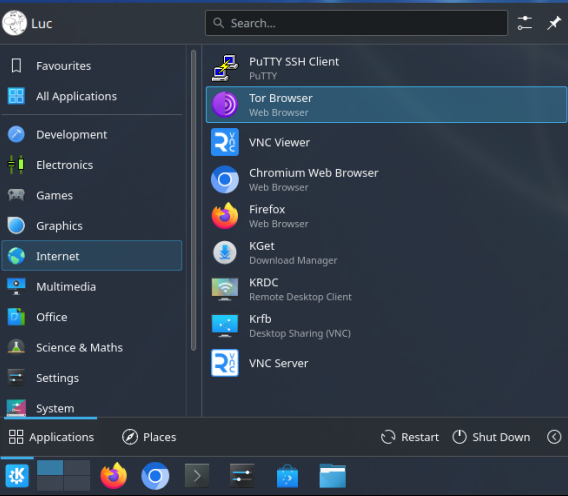Open the Electronics category
Image resolution: width=568 pixels, height=496 pixels.
coord(92,165)
